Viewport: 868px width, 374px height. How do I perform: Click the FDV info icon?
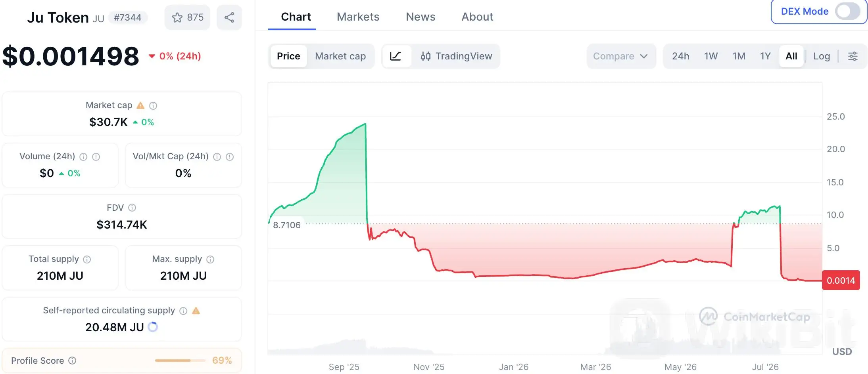click(x=132, y=208)
